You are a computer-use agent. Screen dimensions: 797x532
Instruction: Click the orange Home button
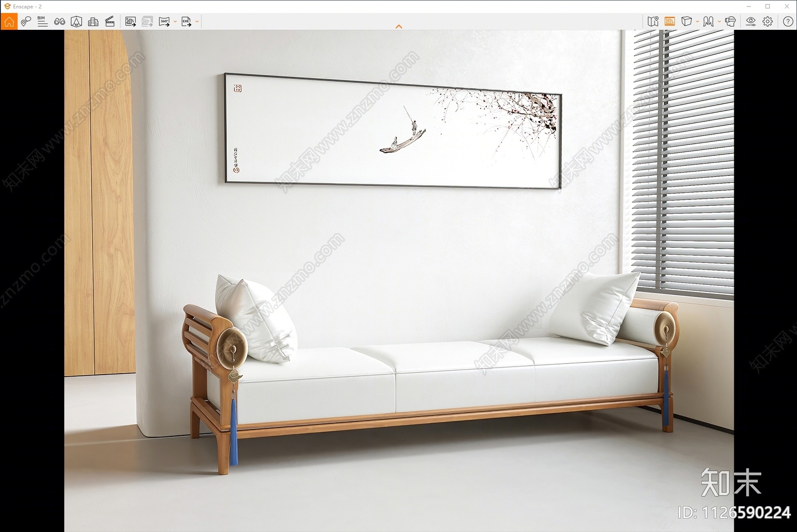[9, 21]
